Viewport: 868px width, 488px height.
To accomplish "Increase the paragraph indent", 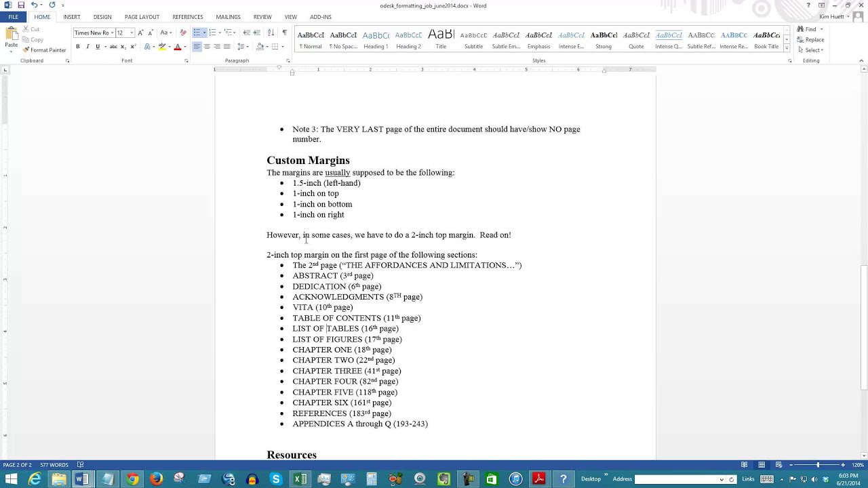I will [x=257, y=33].
